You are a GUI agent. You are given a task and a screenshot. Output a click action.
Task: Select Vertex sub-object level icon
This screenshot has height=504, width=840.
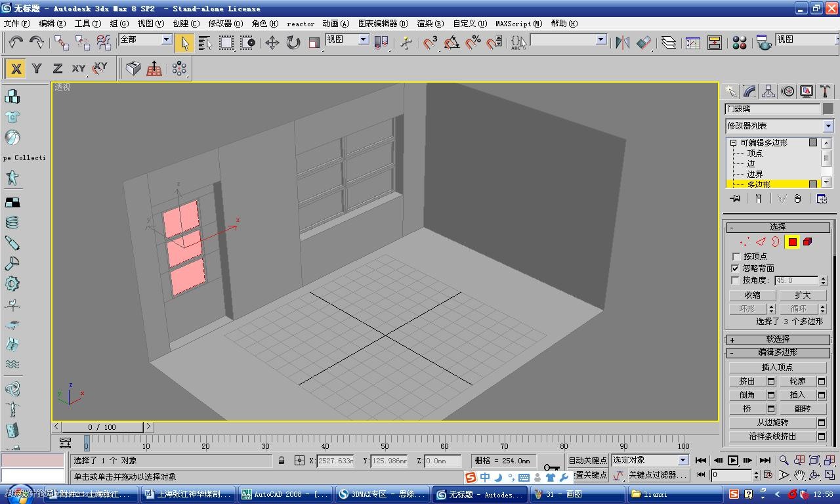point(745,241)
